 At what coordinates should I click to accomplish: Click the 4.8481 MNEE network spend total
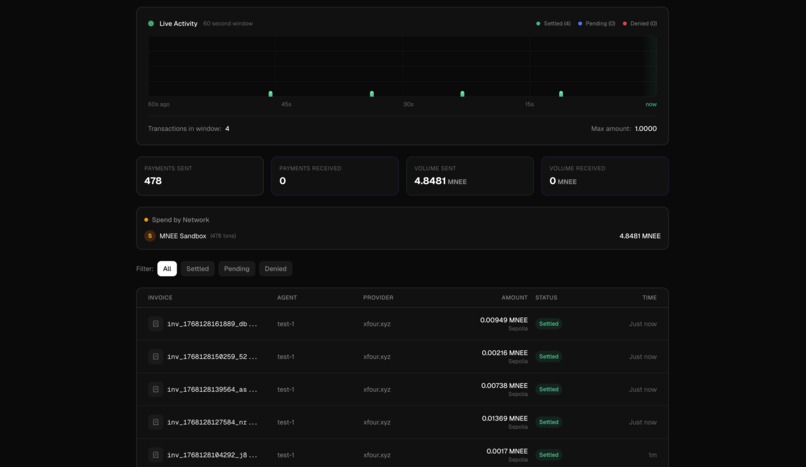click(x=640, y=236)
